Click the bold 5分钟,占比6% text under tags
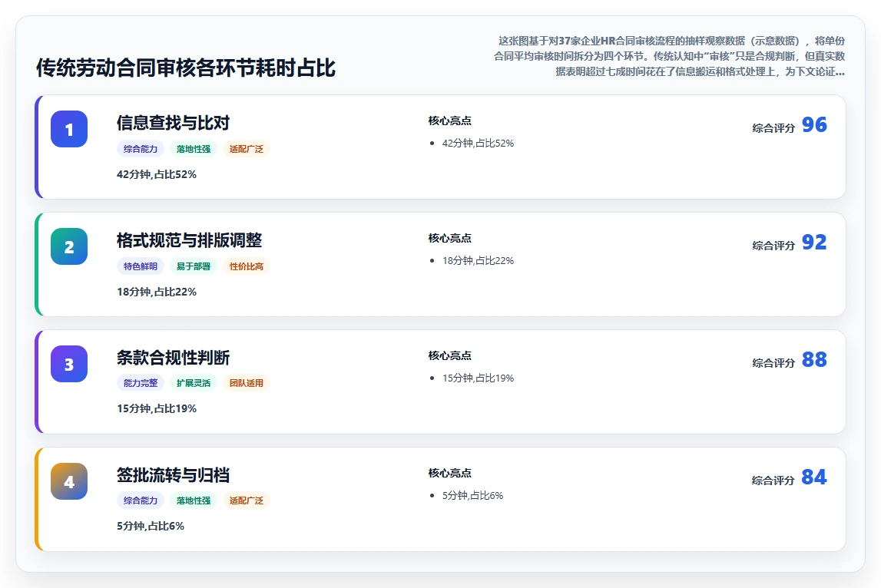The height and width of the screenshot is (588, 881). tap(151, 527)
